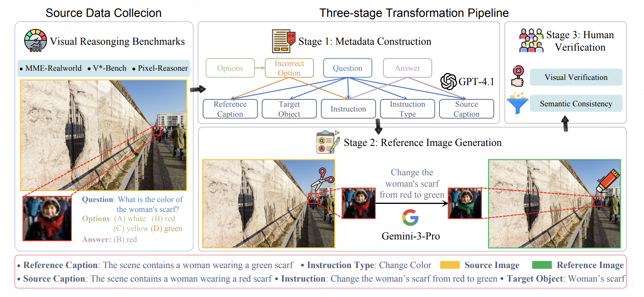
Task: Click the Source Data Collecion heading
Action: pos(104,13)
